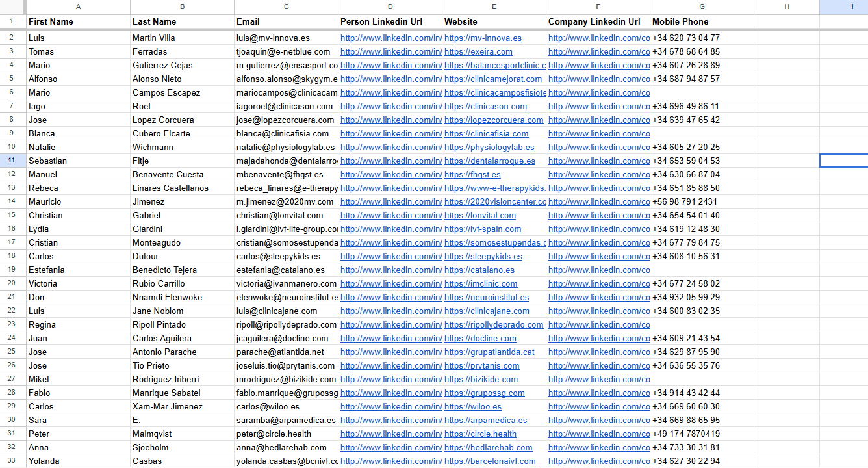Select column D header

(x=390, y=6)
